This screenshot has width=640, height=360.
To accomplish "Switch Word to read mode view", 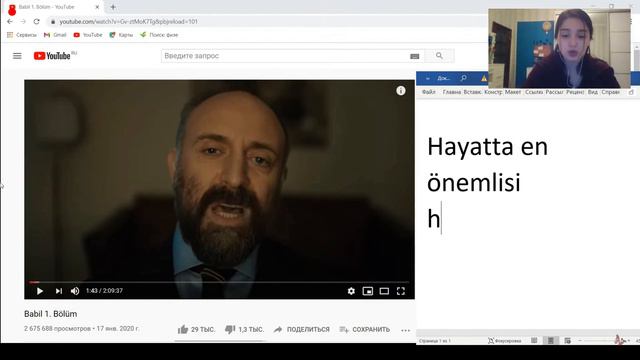I will (534, 340).
